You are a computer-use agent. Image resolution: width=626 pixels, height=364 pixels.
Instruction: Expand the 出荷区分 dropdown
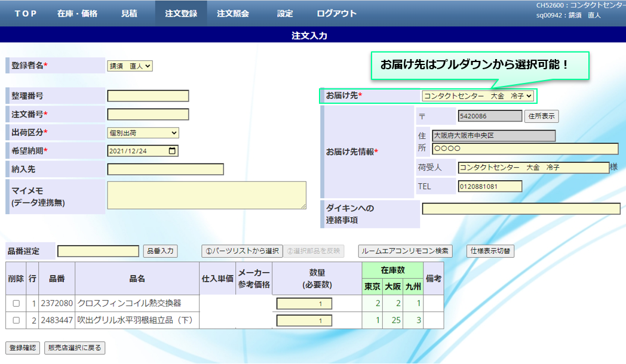[143, 133]
